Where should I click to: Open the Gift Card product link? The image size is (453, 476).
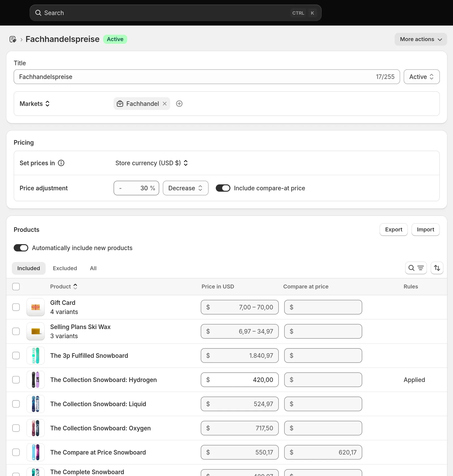[63, 303]
